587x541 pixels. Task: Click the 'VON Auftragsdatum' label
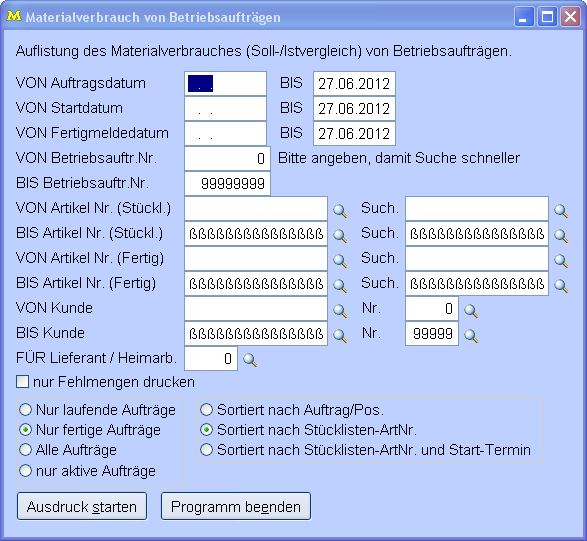coord(80,83)
